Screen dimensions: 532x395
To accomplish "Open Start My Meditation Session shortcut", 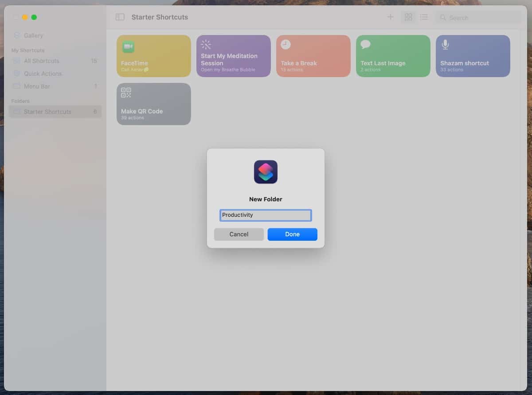I will click(x=234, y=56).
